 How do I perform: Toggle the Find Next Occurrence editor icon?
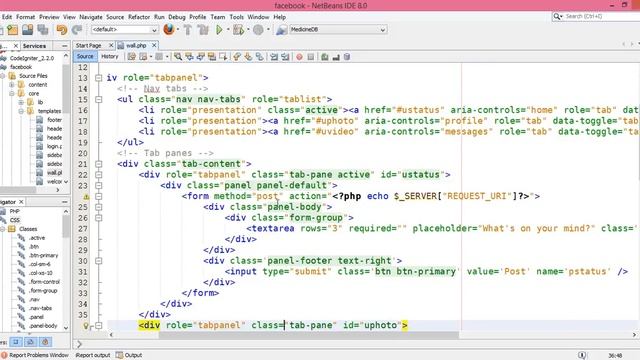tap(201, 57)
